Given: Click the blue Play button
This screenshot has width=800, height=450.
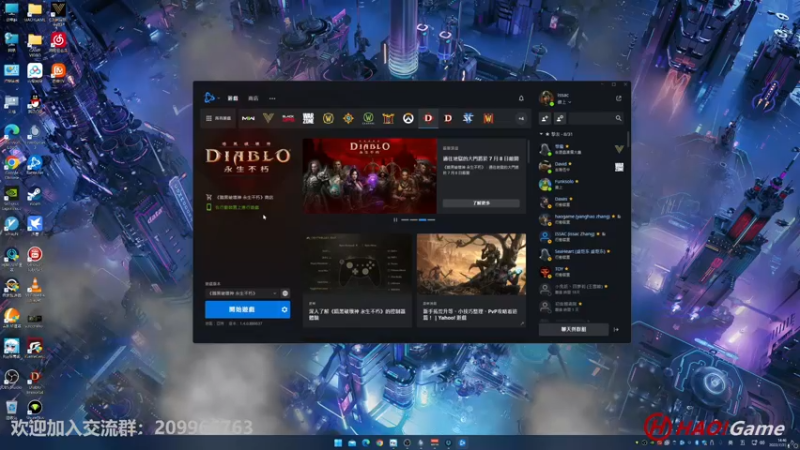Looking at the screenshot, I should click(242, 309).
